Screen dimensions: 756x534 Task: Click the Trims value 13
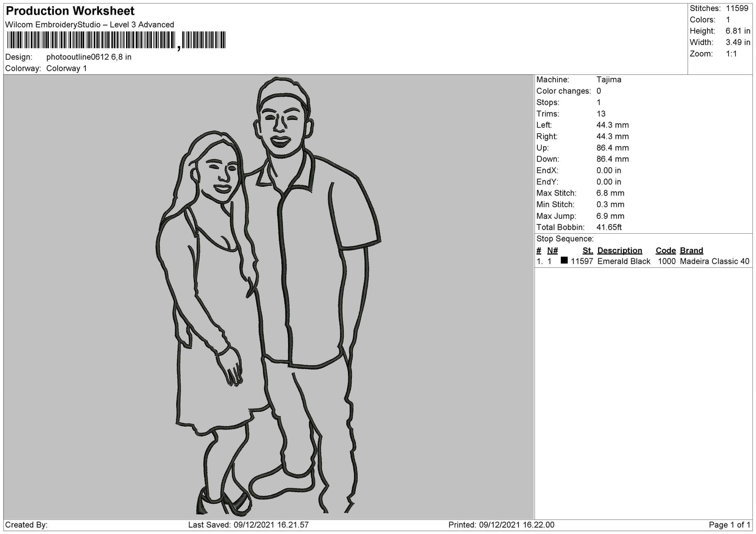coord(601,114)
